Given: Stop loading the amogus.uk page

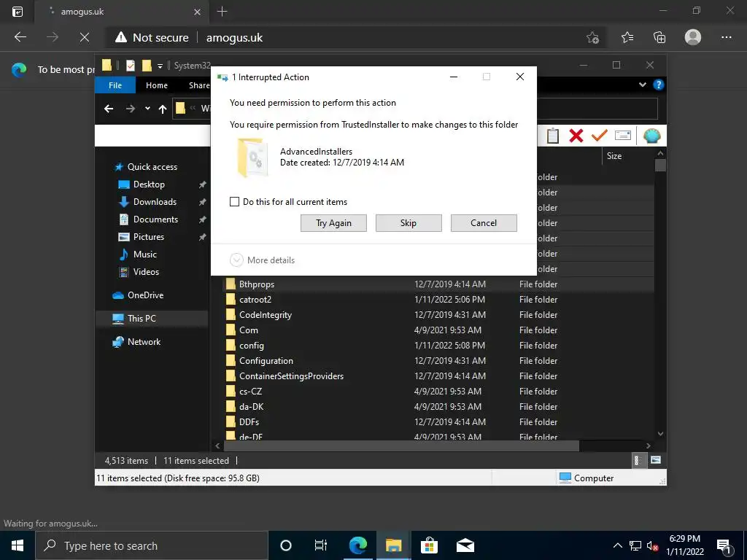Looking at the screenshot, I should point(85,37).
